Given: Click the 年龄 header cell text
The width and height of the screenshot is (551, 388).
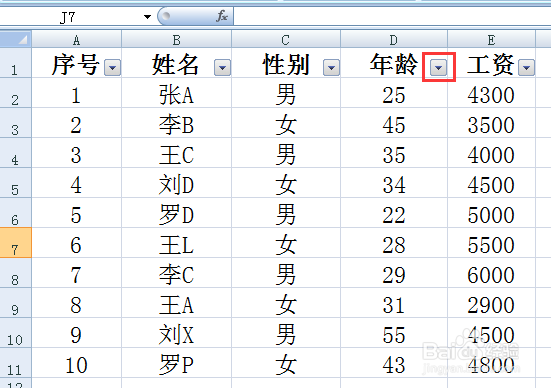Looking at the screenshot, I should pos(394,65).
